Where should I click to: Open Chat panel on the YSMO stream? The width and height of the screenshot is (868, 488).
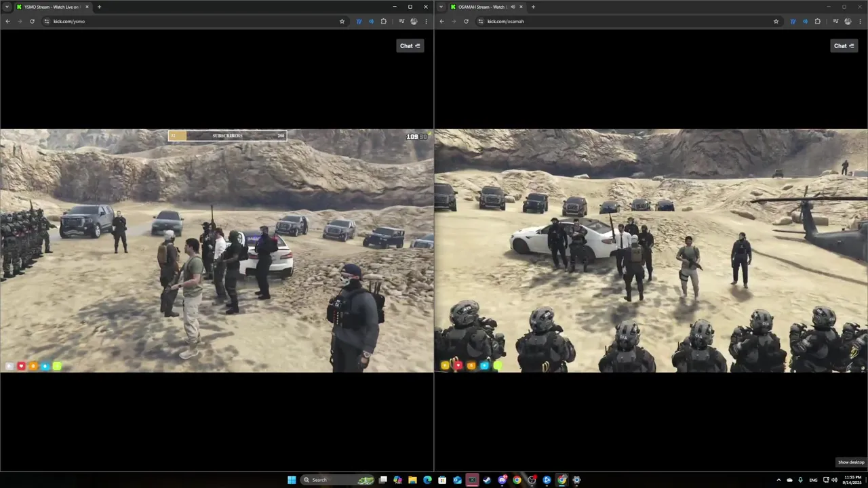point(410,45)
